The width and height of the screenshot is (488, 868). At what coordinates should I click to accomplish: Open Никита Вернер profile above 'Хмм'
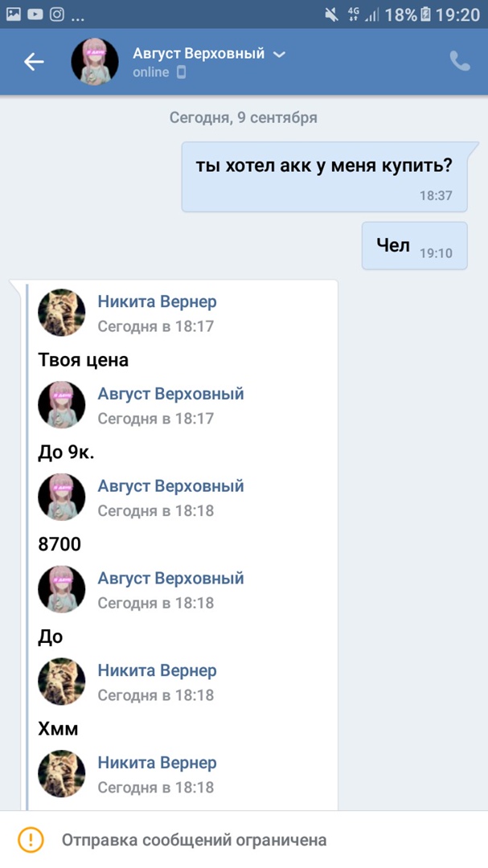tap(157, 670)
